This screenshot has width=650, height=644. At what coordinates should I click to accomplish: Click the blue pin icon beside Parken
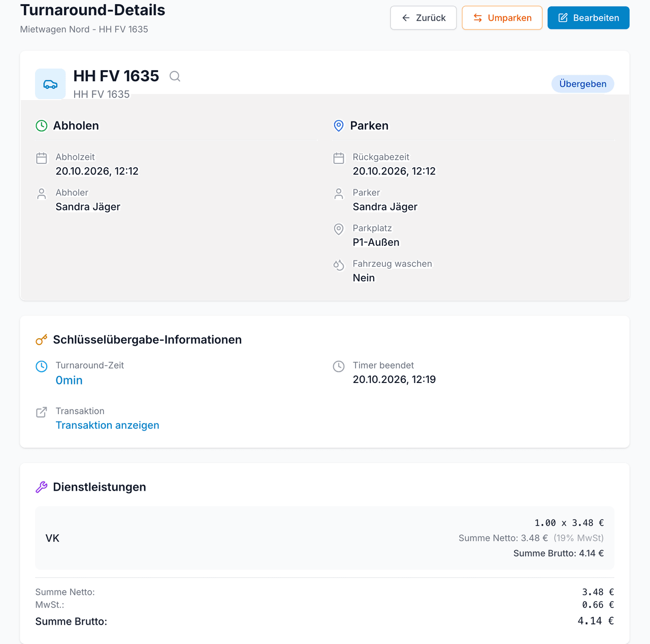(339, 125)
